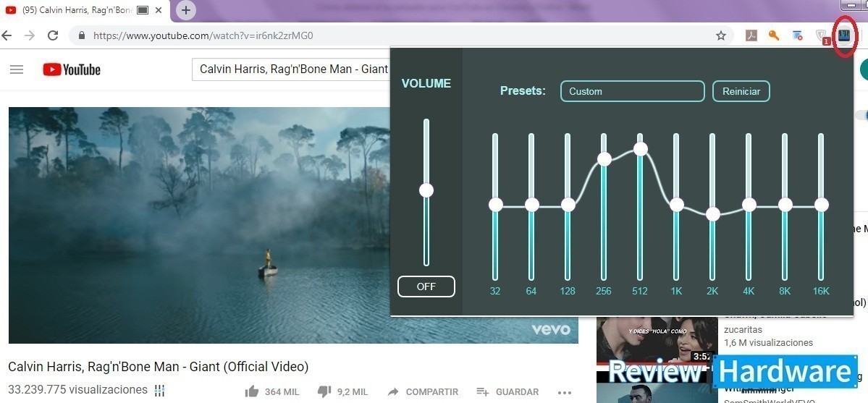Click the site lock padlock icon

tap(83, 35)
